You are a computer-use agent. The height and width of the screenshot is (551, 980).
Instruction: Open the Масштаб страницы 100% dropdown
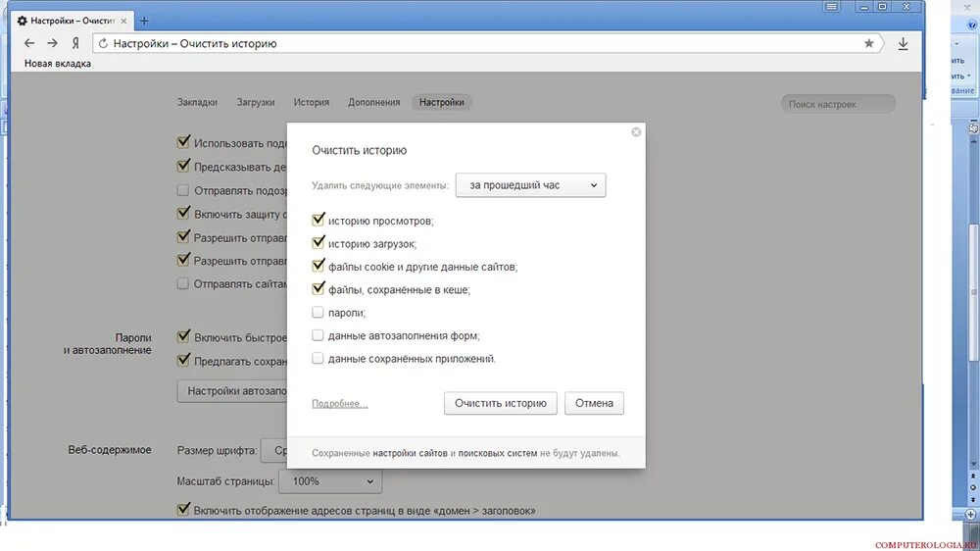(x=330, y=481)
